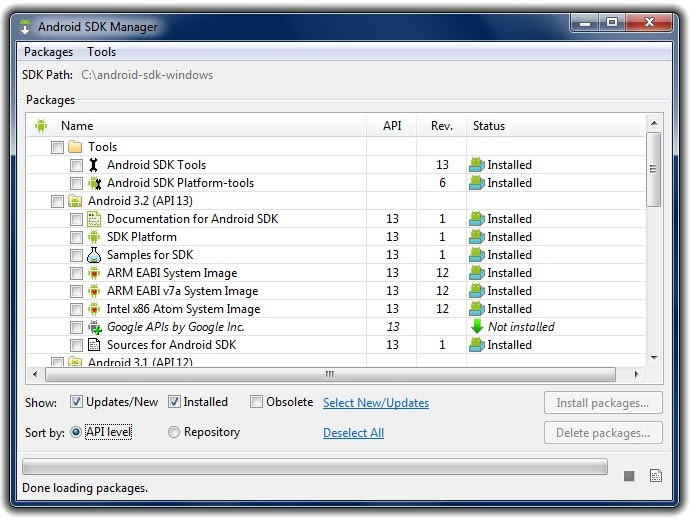This screenshot has height=520, width=690.
Task: Check the Android SDK Platform-tools checkbox
Action: click(76, 183)
